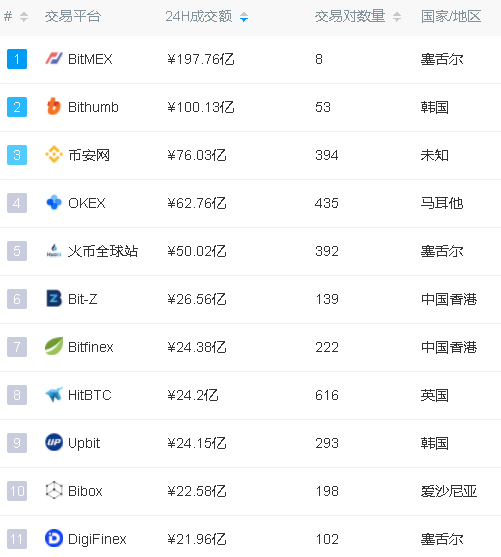Click 韩国 region in Upbit row
This screenshot has width=501, height=557.
click(435, 443)
